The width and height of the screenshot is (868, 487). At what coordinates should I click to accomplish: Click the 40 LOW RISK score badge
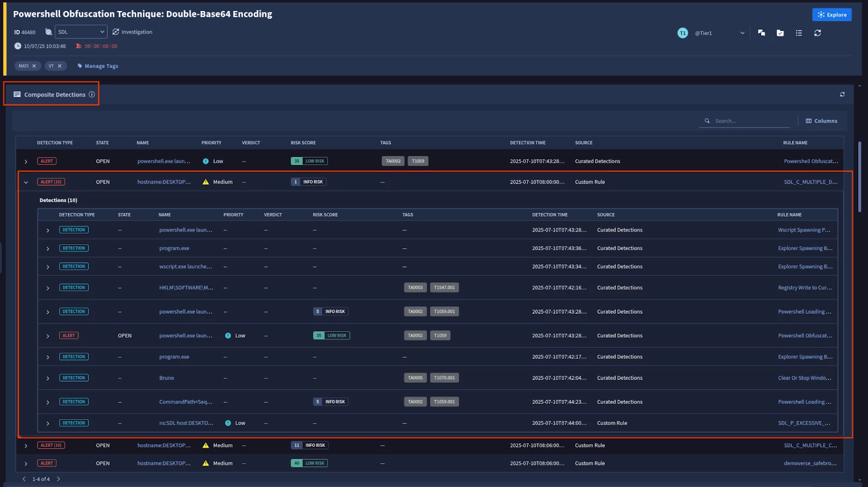309,463
